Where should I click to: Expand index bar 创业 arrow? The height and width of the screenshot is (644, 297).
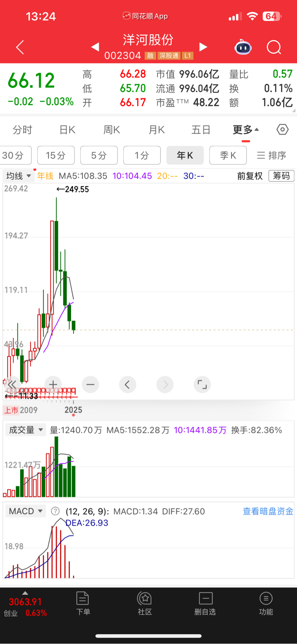[x=25, y=593]
